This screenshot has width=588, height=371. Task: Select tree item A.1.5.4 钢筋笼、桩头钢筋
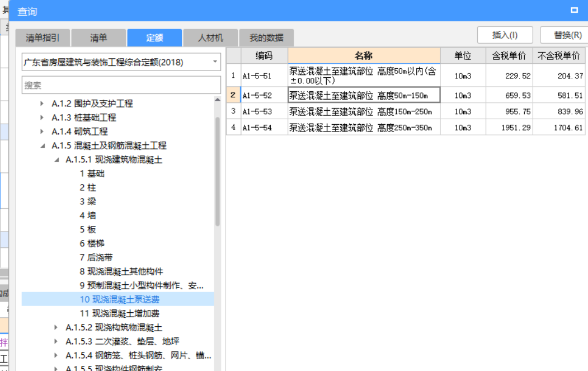[138, 355]
